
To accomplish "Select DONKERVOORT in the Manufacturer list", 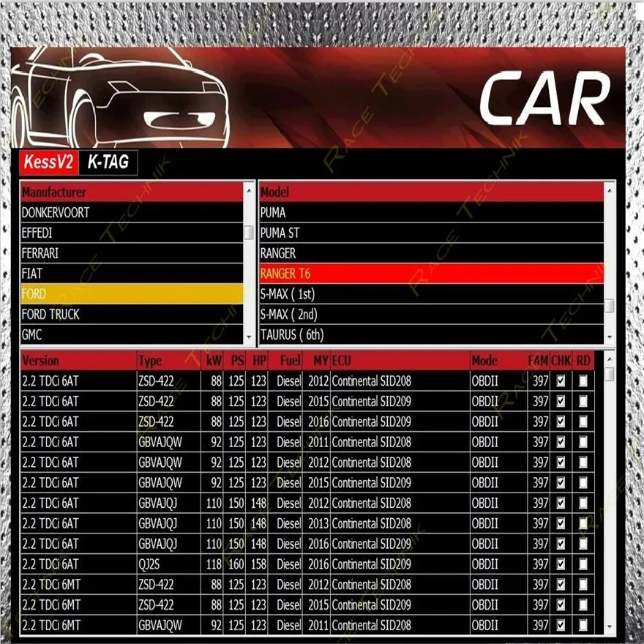I will point(132,212).
